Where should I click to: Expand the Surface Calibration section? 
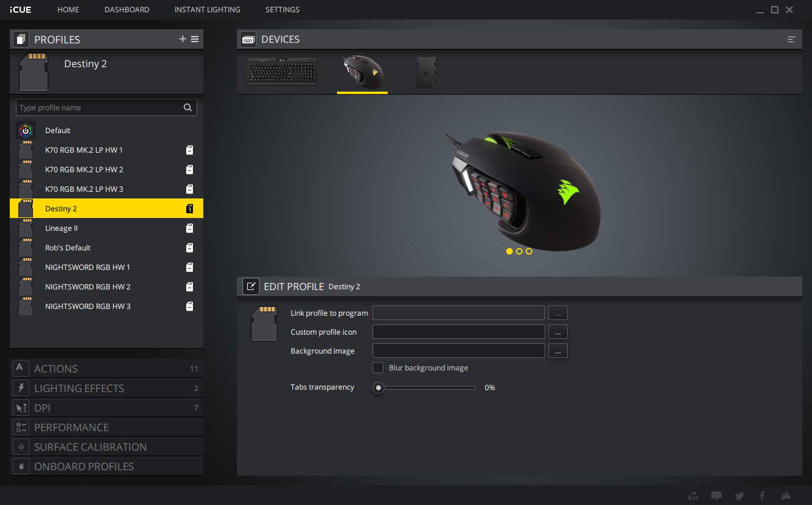(x=106, y=446)
